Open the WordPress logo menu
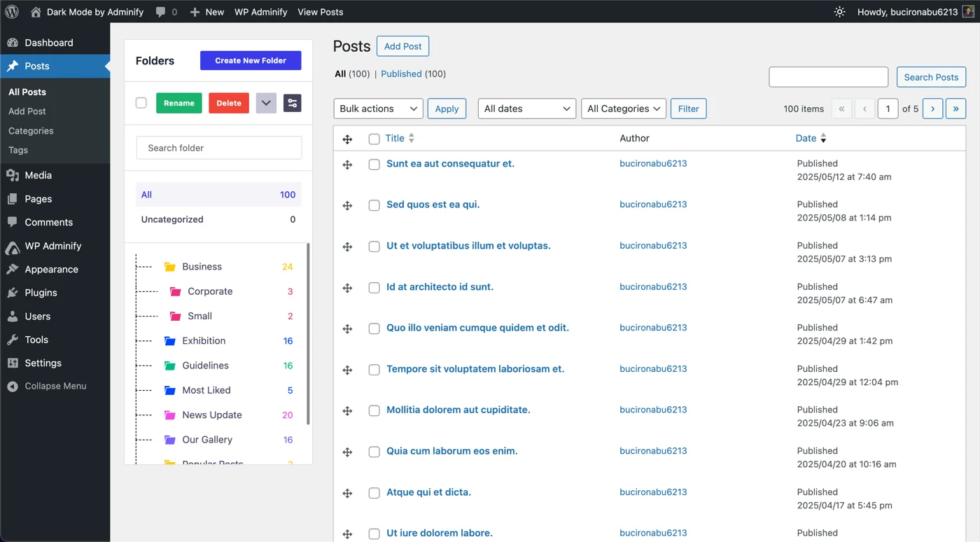 point(11,11)
